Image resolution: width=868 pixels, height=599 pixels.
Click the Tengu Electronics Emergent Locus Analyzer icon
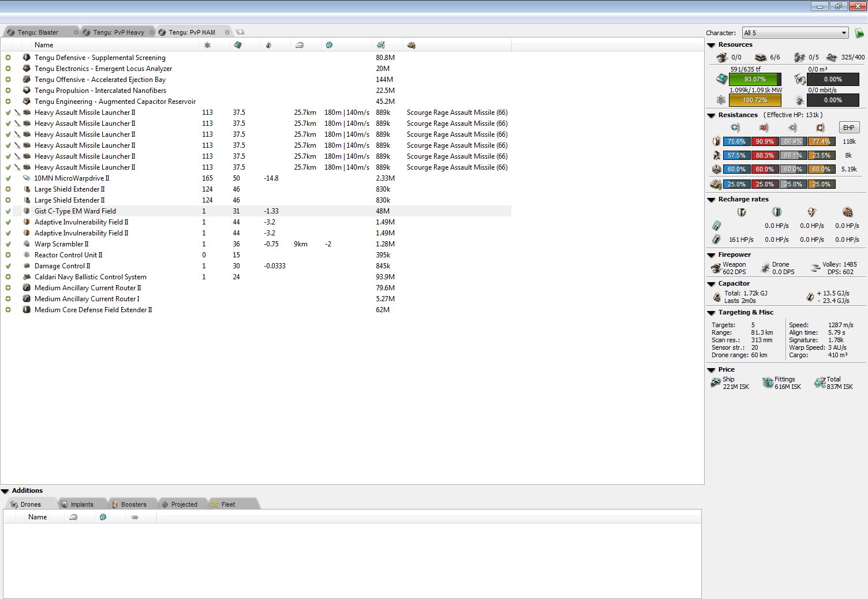click(x=27, y=69)
